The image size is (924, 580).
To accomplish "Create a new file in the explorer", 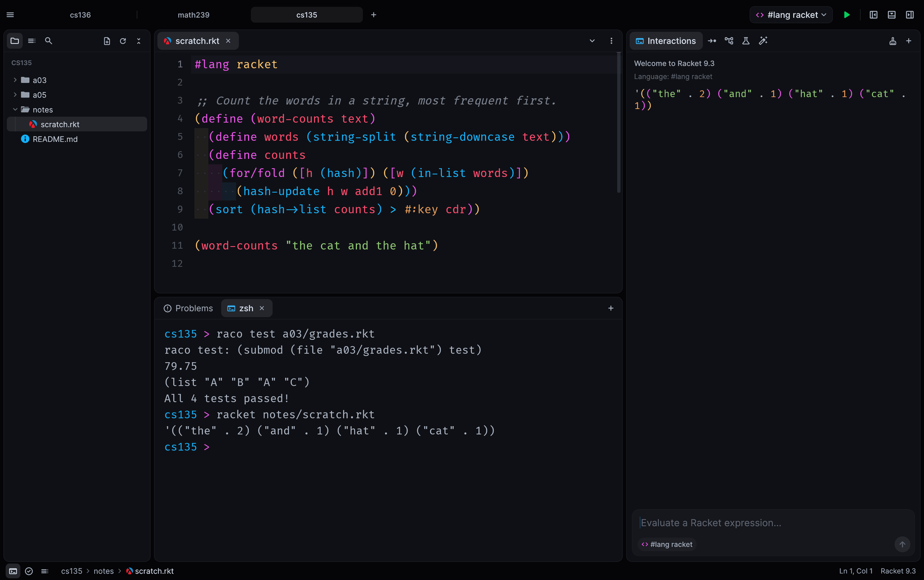I will click(107, 41).
